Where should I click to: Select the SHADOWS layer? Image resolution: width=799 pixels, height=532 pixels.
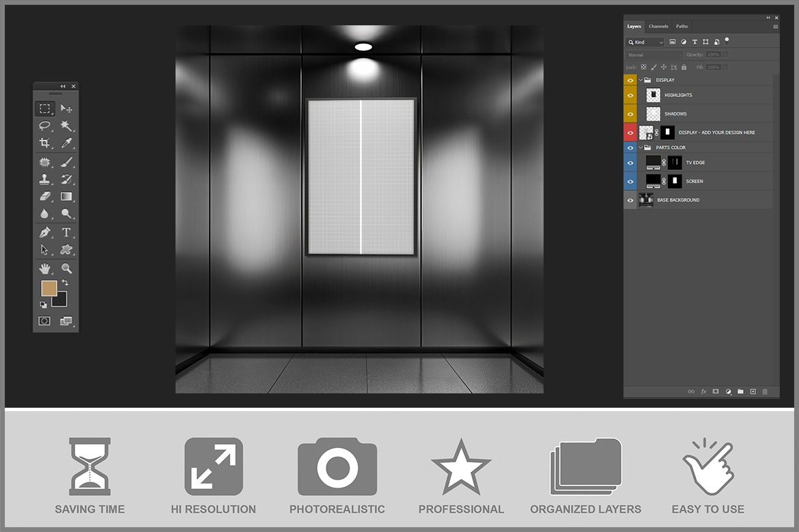point(710,114)
